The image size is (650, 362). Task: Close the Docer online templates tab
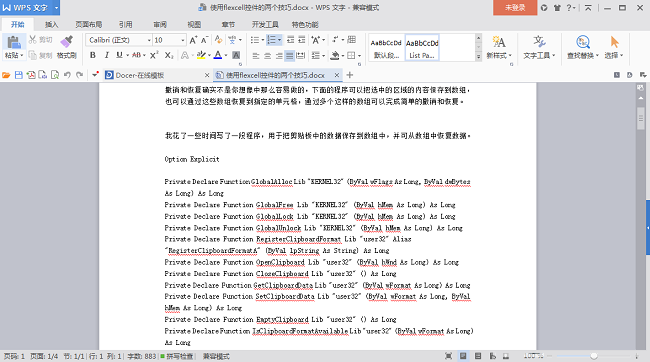(207, 75)
